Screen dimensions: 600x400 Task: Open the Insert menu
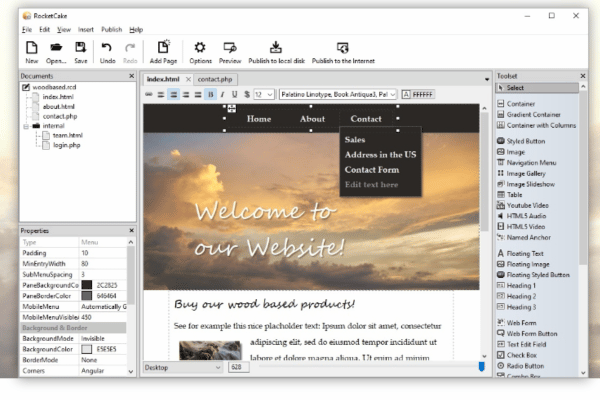point(86,29)
